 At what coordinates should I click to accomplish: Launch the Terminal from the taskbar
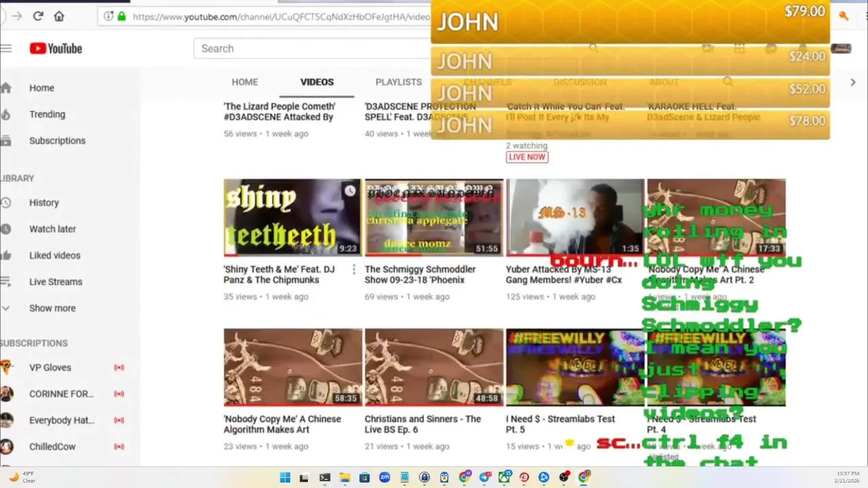(x=325, y=478)
